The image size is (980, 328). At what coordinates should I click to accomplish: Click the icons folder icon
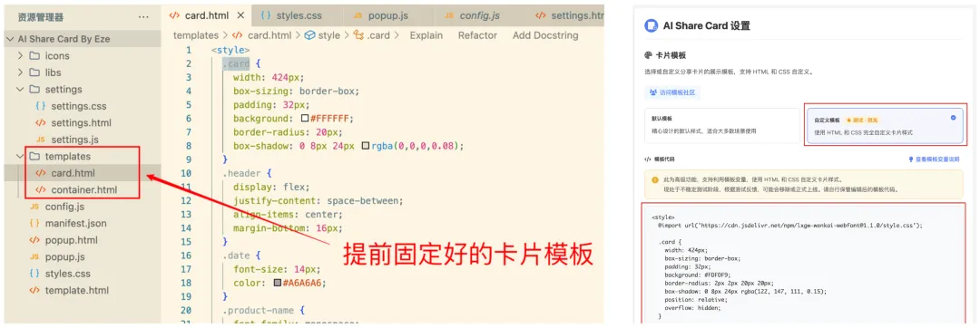(35, 55)
